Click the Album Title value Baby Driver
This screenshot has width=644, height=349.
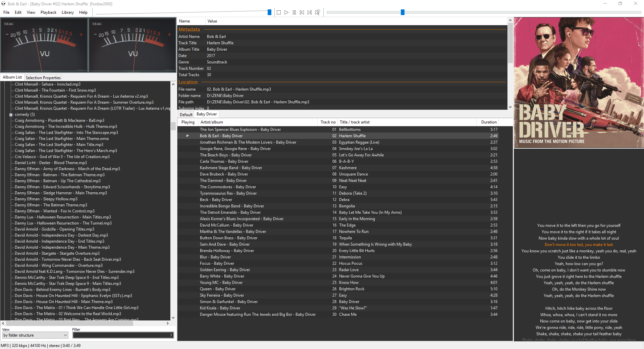point(217,49)
